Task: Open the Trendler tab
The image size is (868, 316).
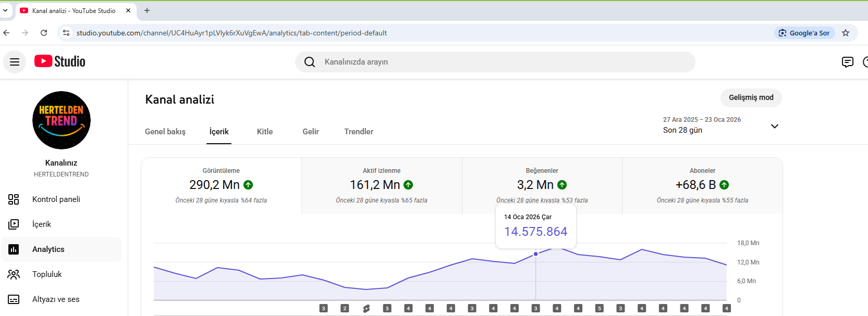Action: [x=359, y=132]
